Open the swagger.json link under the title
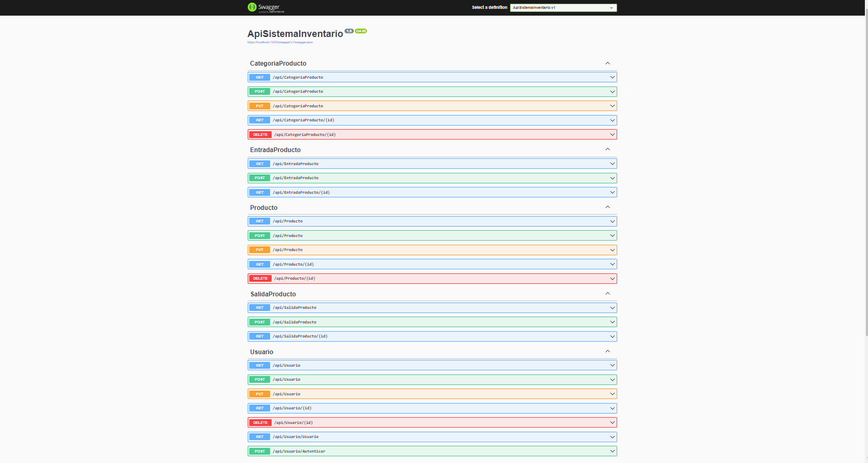Viewport: 868px width, 463px height. (280, 42)
